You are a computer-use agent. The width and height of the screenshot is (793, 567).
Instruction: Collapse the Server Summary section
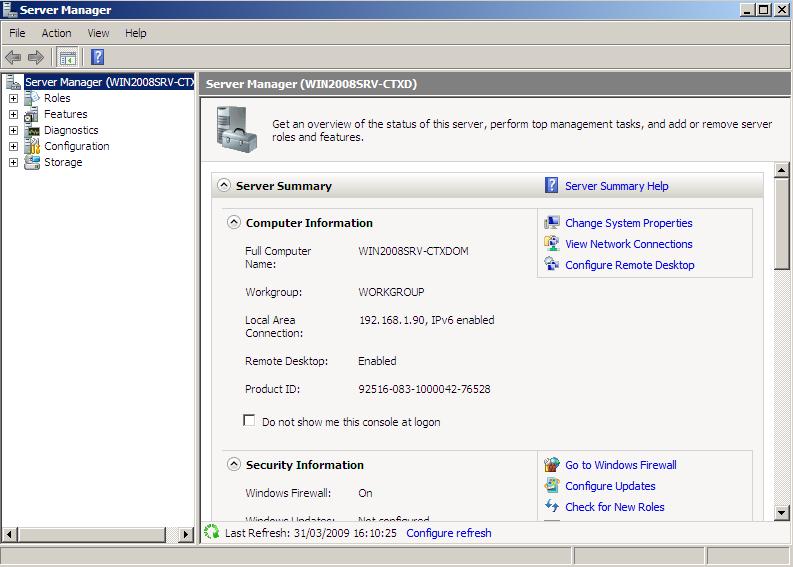(x=224, y=185)
